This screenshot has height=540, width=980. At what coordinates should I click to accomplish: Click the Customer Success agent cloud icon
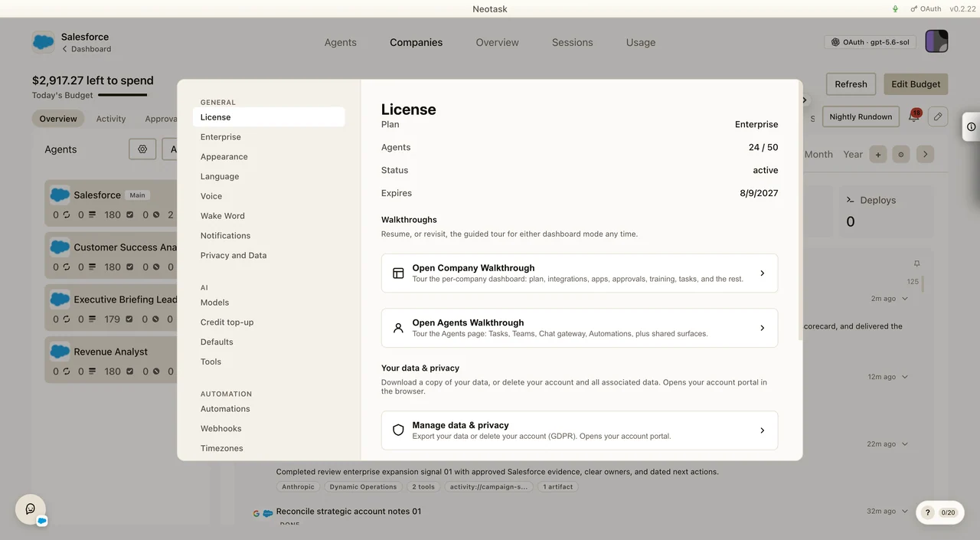[x=60, y=247]
